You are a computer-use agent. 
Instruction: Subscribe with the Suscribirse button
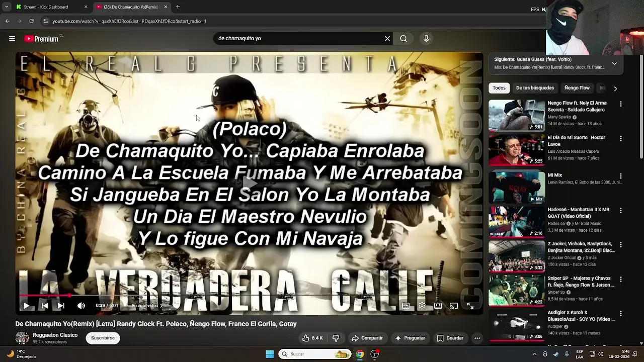coord(103,338)
